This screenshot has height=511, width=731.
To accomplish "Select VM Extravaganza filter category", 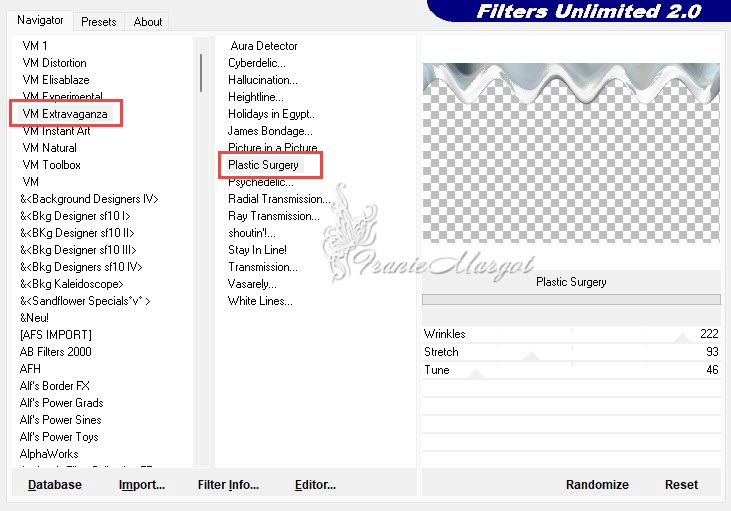I will (x=64, y=114).
